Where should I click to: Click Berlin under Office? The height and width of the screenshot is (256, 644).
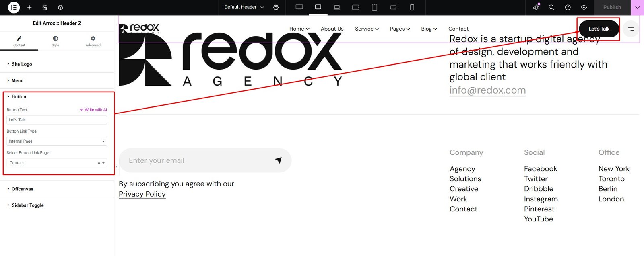click(608, 189)
